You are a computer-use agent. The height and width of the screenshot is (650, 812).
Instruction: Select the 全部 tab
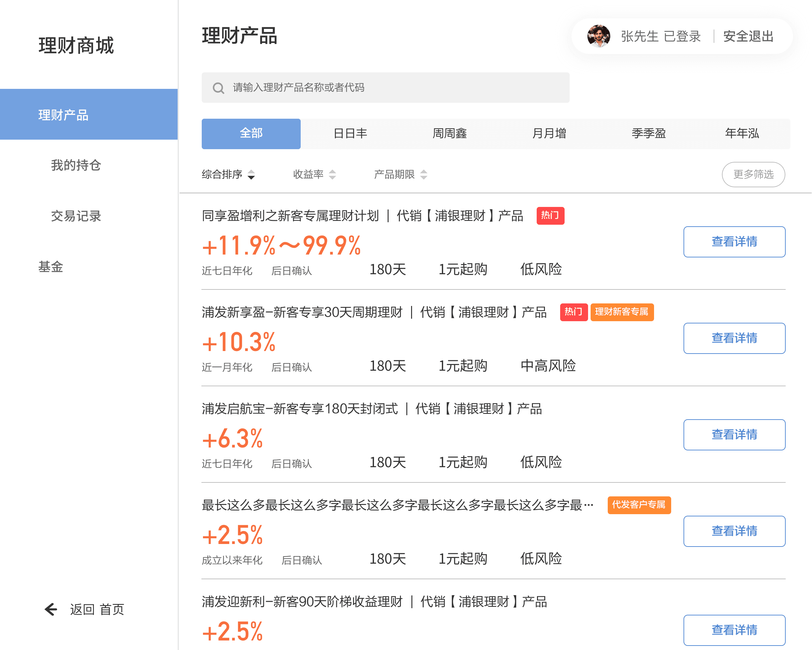[251, 134]
